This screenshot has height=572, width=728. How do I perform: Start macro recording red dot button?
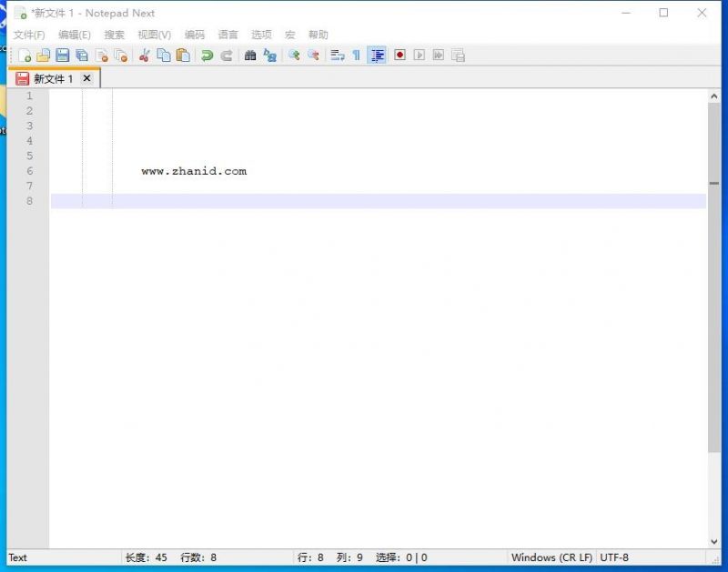[x=399, y=55]
